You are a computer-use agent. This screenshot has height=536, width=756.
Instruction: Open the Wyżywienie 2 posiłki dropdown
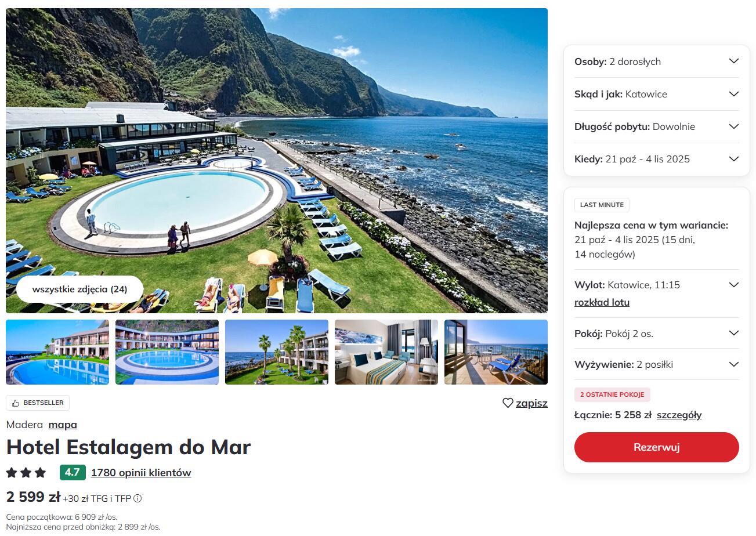tap(657, 364)
